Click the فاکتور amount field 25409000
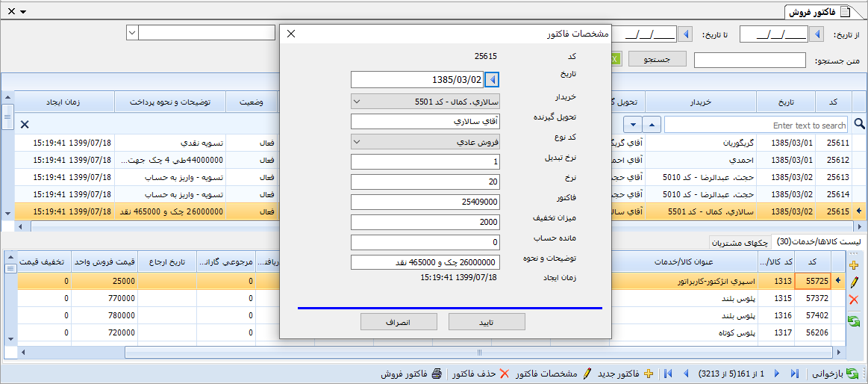868x384 pixels. 425,202
